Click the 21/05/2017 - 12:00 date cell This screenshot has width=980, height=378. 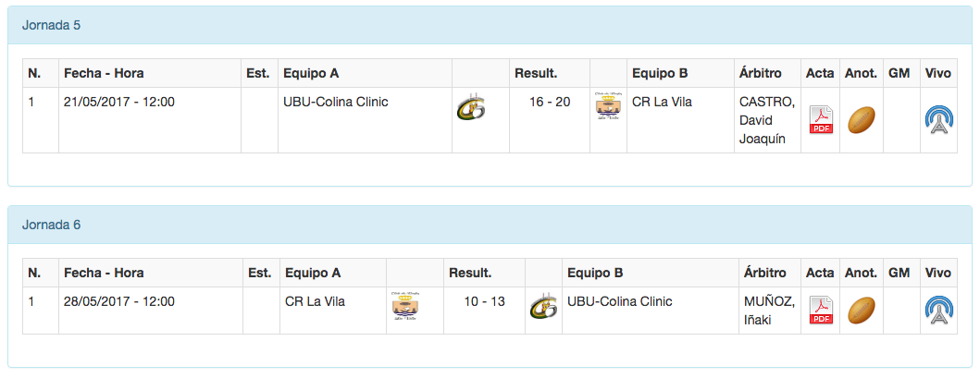[119, 102]
